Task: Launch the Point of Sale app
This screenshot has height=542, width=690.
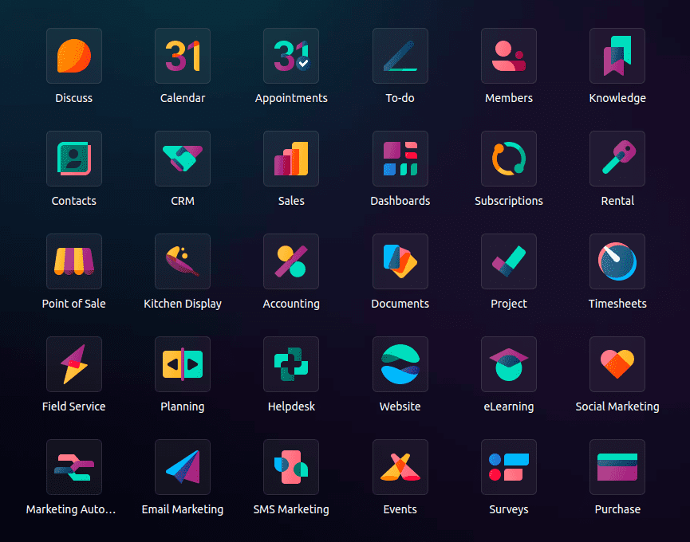Action: [74, 262]
